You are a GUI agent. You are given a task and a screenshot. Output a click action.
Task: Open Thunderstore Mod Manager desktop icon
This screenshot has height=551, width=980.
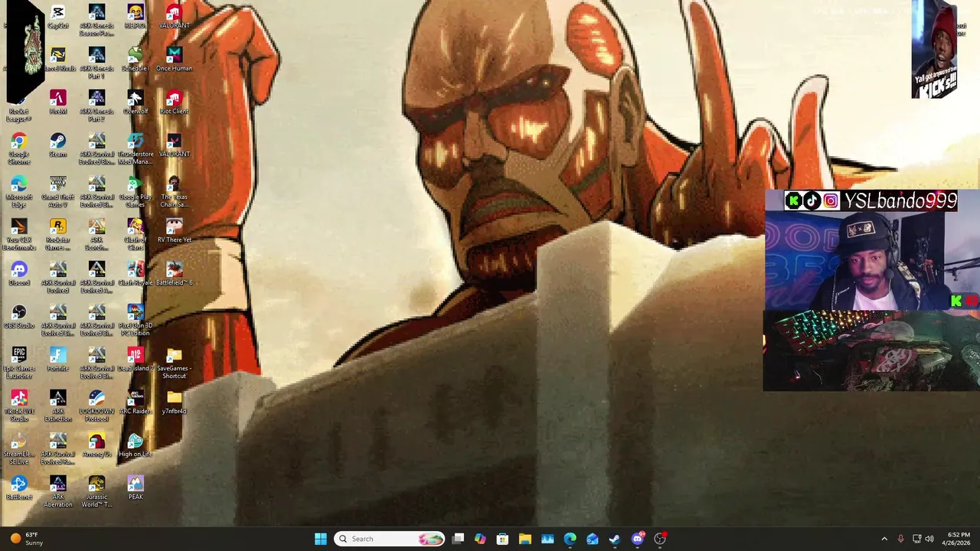136,148
